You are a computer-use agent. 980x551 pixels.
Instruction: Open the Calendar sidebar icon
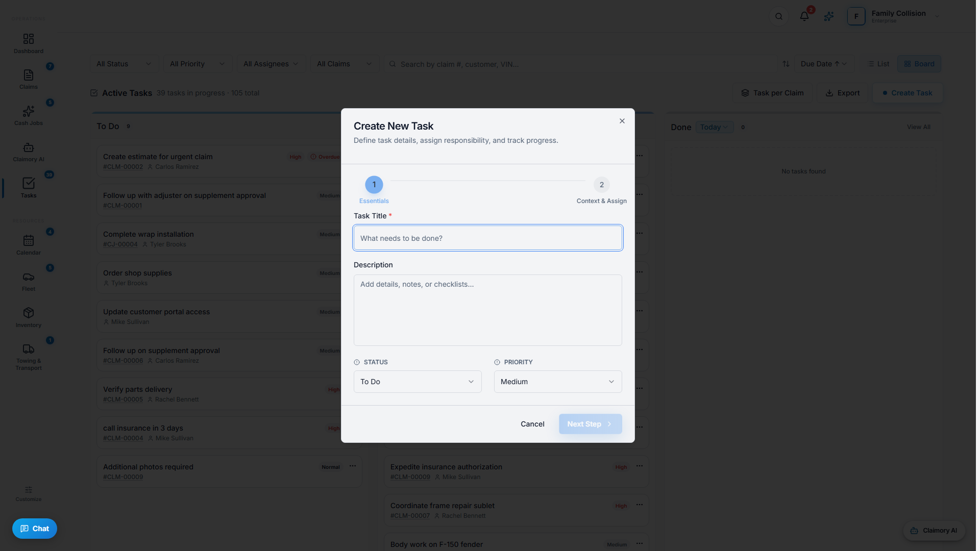[29, 240]
